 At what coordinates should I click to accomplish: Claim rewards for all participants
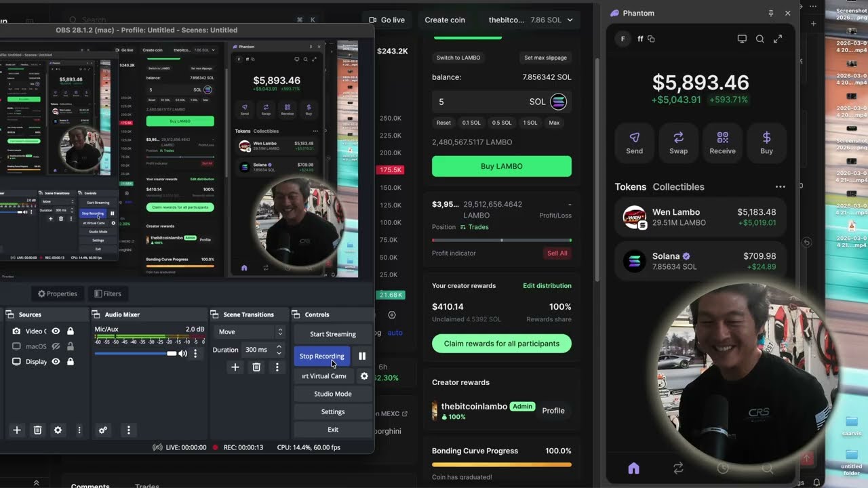[x=502, y=344]
